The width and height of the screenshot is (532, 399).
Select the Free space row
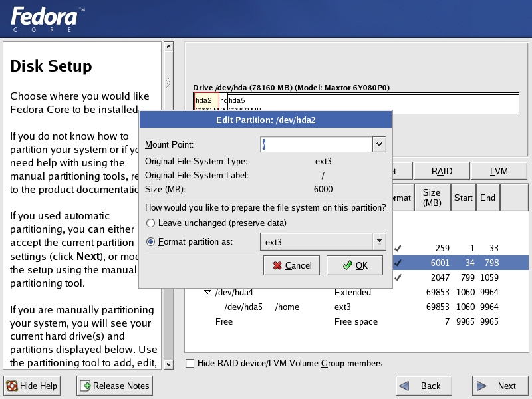(x=356, y=321)
